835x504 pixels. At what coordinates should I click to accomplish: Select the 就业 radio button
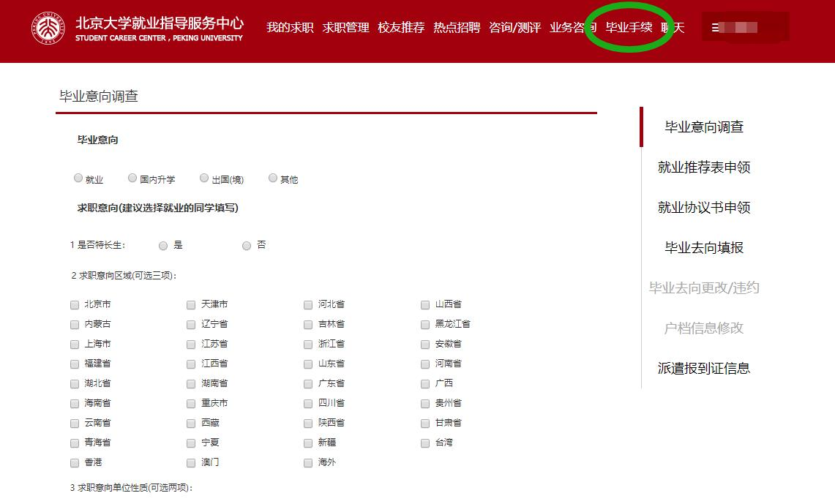click(78, 178)
